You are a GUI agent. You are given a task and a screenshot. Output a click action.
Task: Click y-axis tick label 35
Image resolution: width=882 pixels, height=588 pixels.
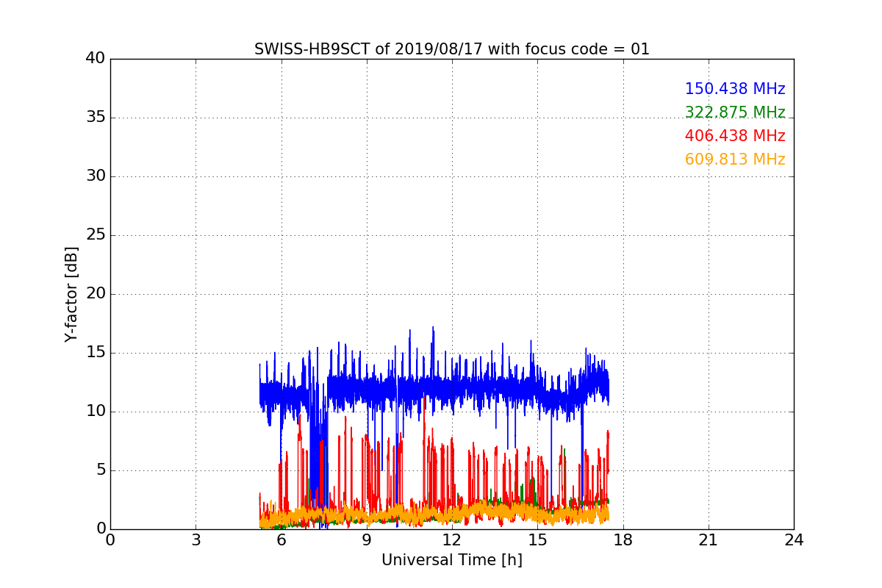[96, 118]
